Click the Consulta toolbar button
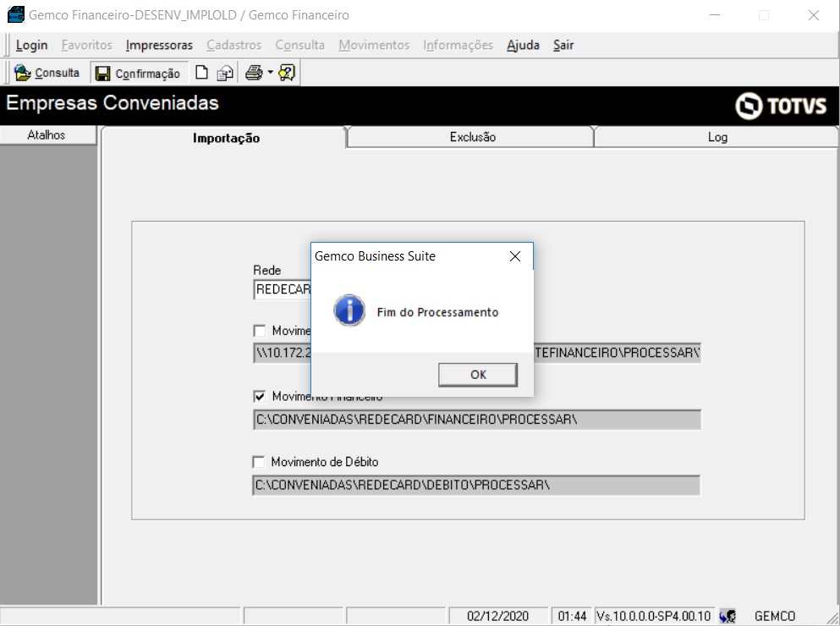This screenshot has width=840, height=626. [x=47, y=73]
